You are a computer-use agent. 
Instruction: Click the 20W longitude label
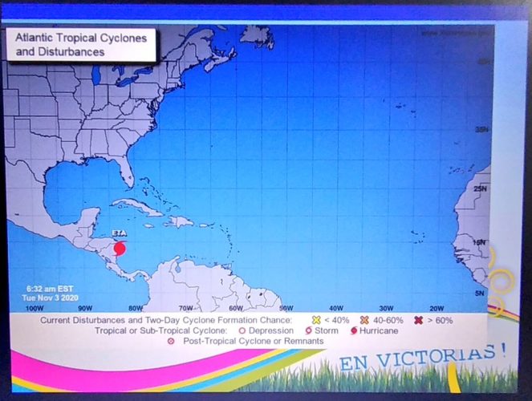[x=436, y=308]
